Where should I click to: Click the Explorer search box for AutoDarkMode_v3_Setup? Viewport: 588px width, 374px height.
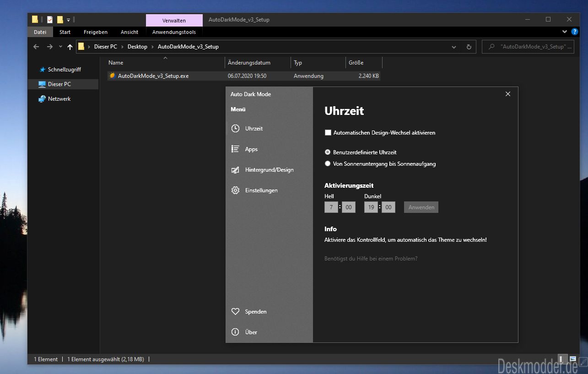528,47
